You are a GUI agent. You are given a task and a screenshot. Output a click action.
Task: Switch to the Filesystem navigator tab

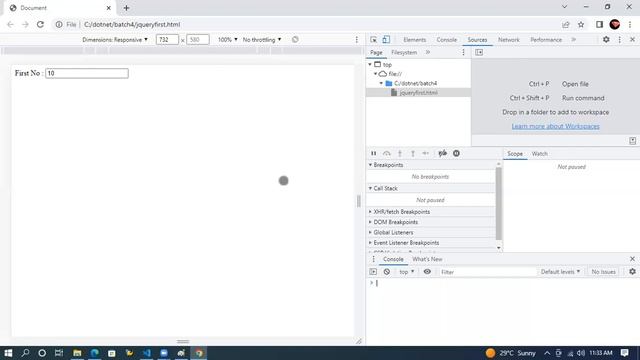[404, 52]
